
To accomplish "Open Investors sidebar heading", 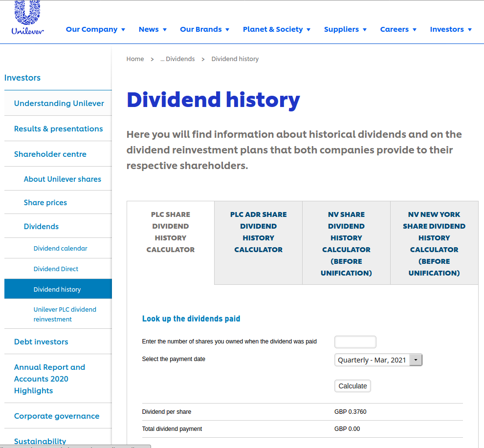I will (x=22, y=78).
